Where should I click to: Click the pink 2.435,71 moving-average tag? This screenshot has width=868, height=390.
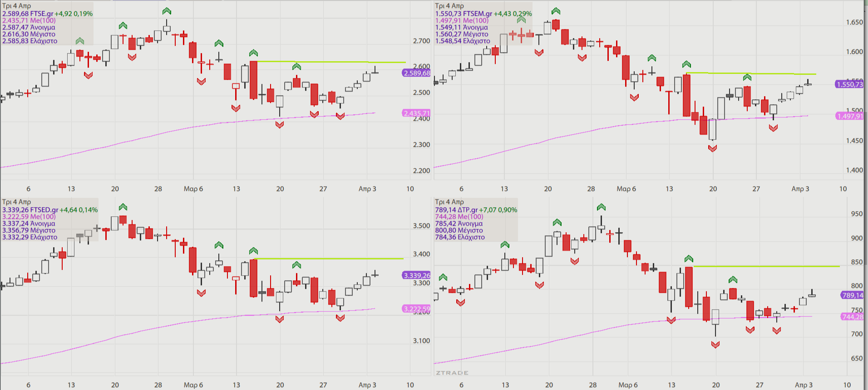point(416,113)
